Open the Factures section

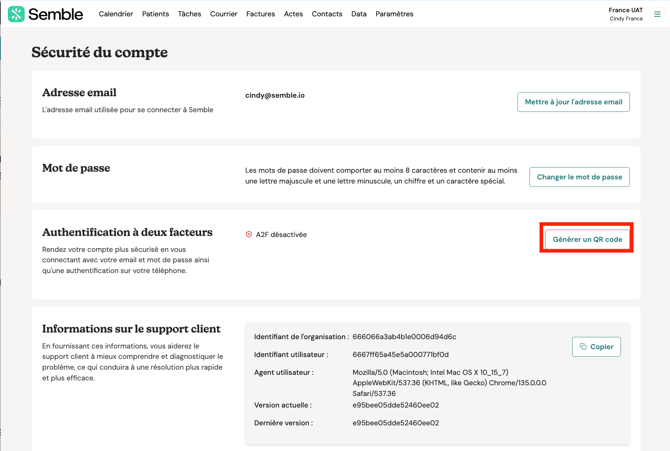[261, 14]
